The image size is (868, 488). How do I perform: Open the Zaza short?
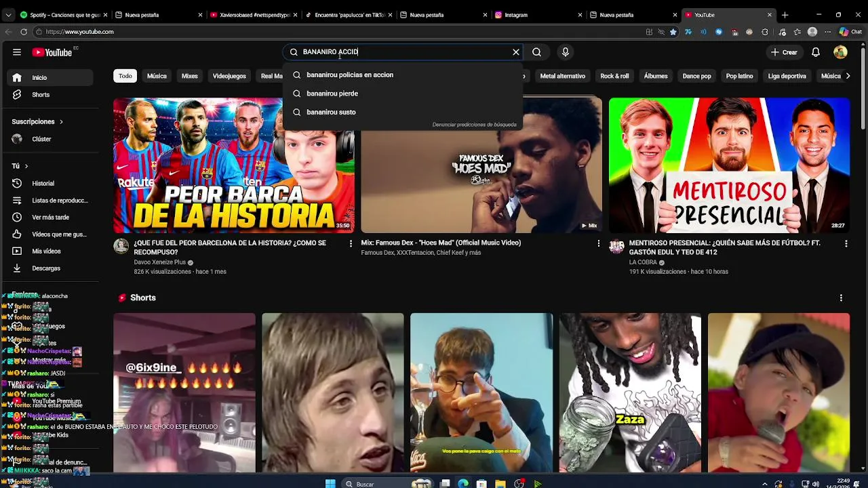tap(630, 392)
